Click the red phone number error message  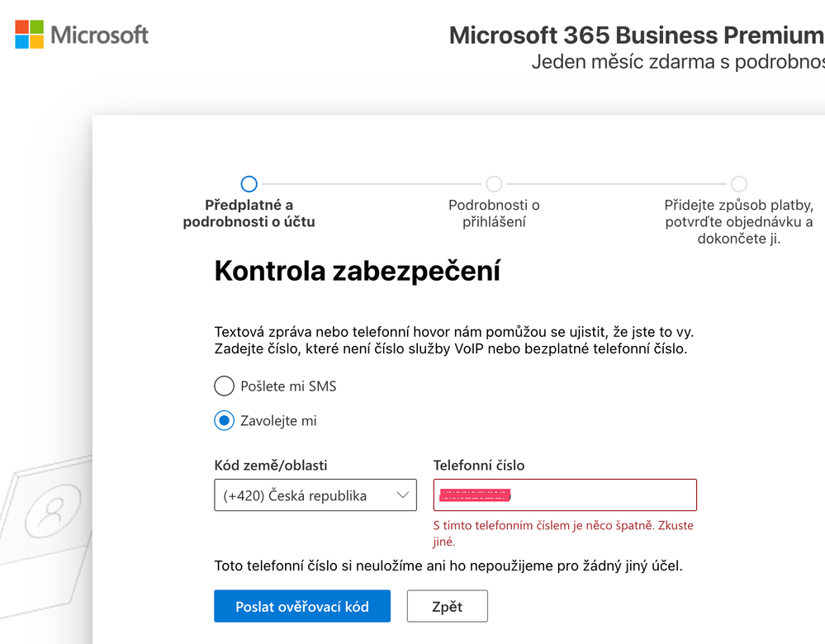pos(563,533)
